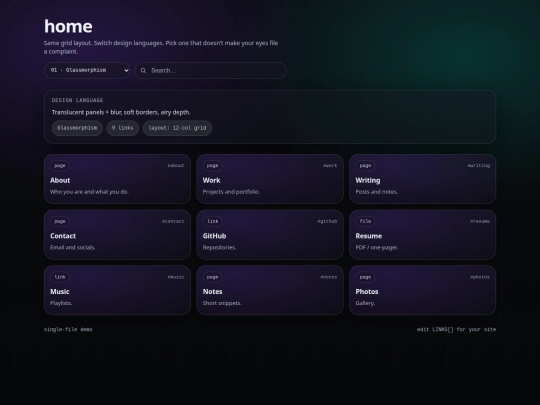Click the DESIGN LANGUAGE label
This screenshot has width=540, height=405.
click(x=77, y=100)
